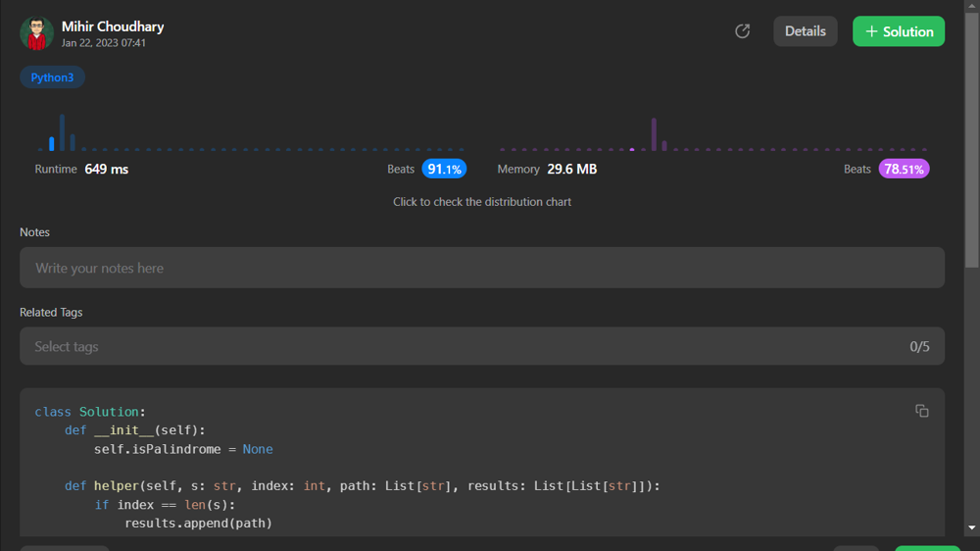Focus the 'Write your notes here' field
Image resolution: width=980 pixels, height=551 pixels.
pos(481,268)
